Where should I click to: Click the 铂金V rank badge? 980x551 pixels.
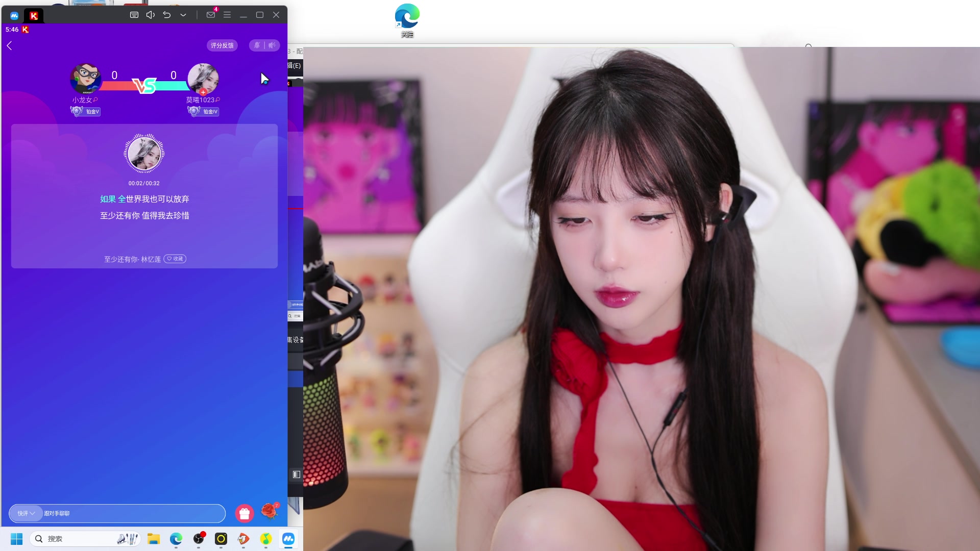point(85,111)
